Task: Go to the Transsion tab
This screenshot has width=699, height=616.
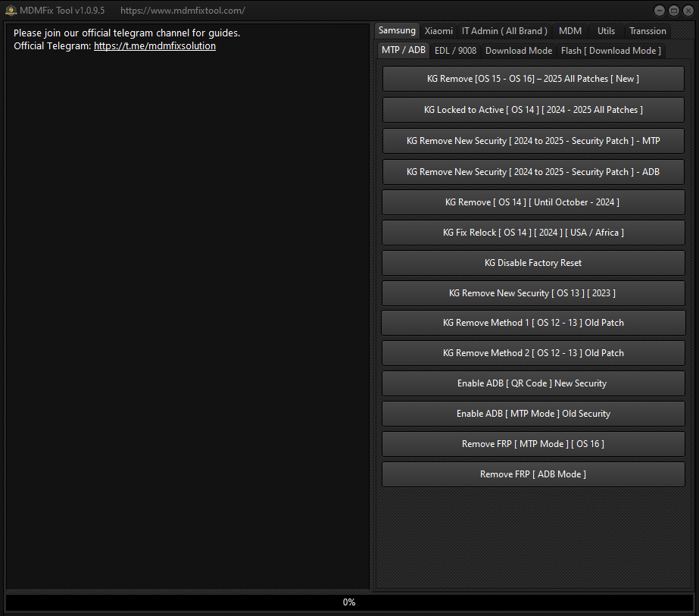Action: (x=648, y=31)
